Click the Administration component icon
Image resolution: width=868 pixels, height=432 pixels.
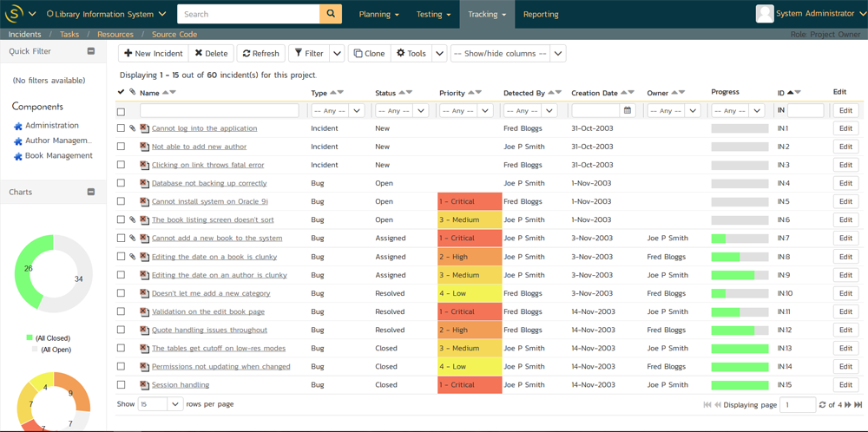(18, 126)
